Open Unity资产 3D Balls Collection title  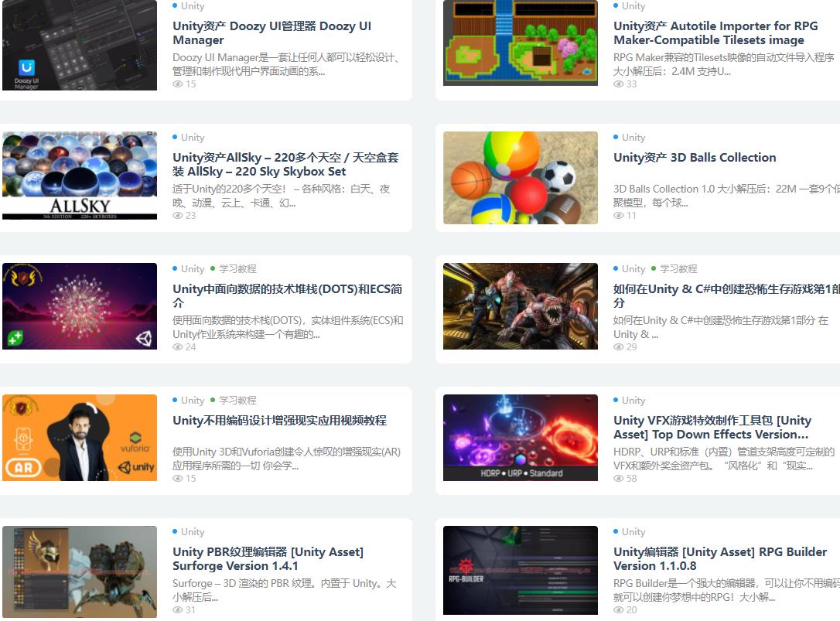[695, 158]
